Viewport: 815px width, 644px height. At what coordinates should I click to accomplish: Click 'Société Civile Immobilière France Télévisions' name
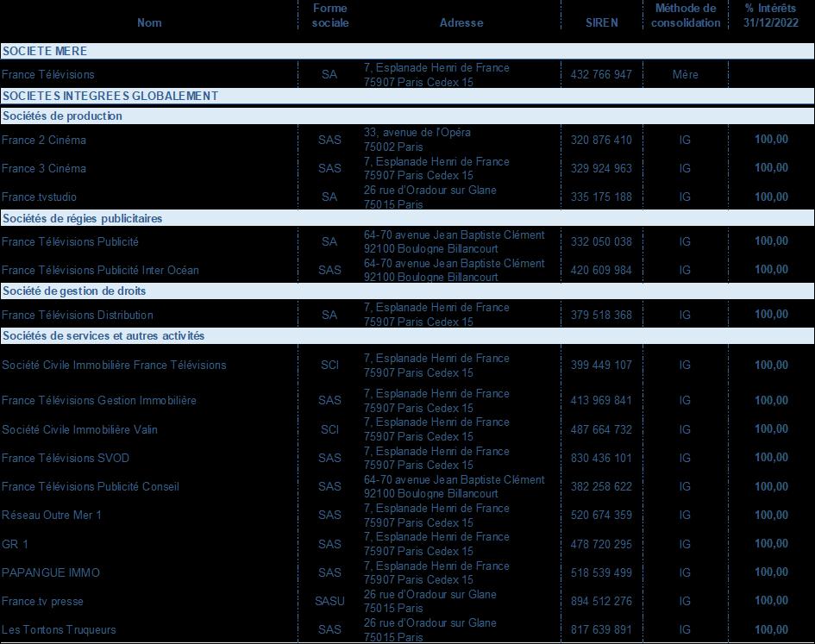pos(114,366)
